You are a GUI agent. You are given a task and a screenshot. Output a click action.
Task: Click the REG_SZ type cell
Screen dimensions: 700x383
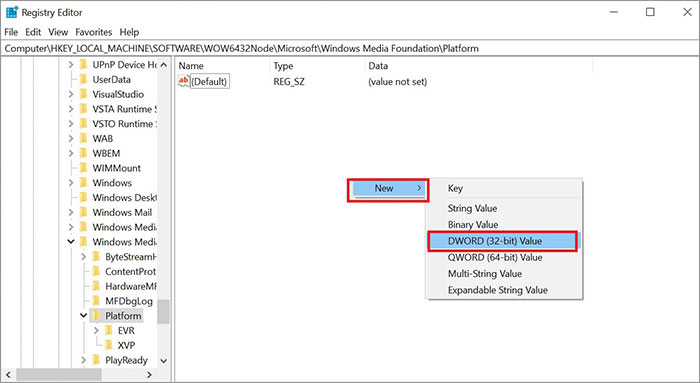289,82
